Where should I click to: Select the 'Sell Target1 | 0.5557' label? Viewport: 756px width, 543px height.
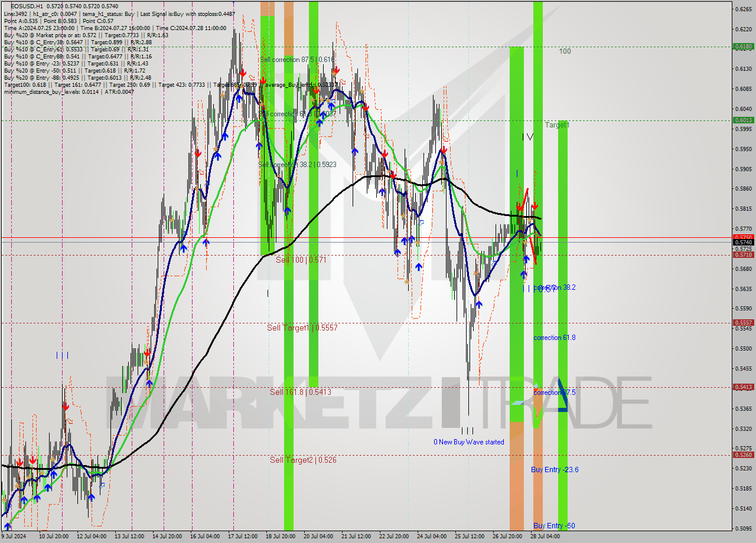(x=302, y=328)
